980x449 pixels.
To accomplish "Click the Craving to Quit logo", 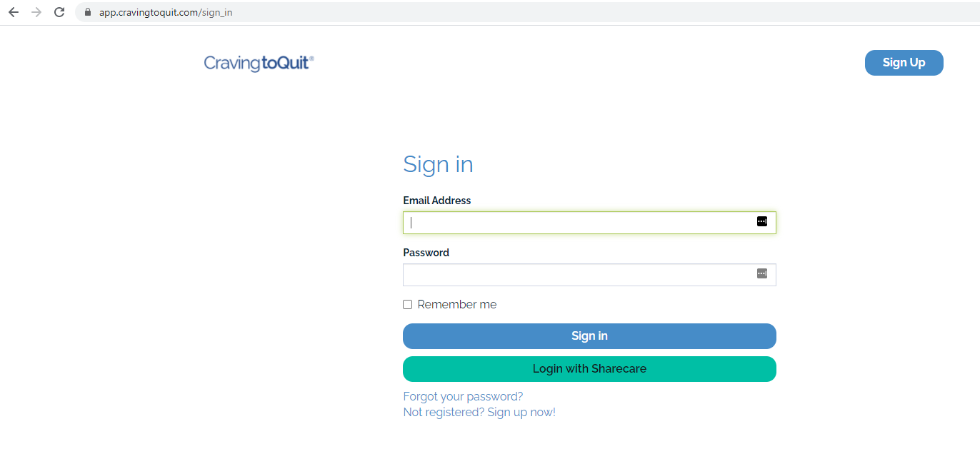I will click(x=259, y=64).
